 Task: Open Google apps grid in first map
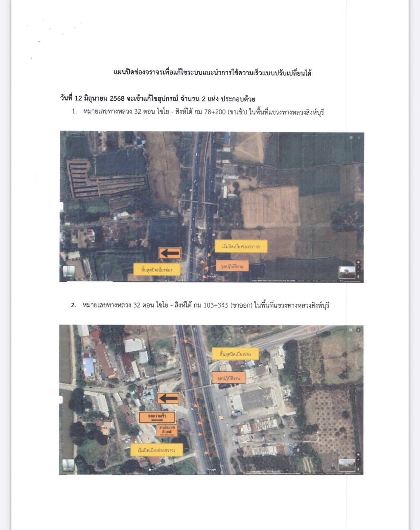pyautogui.click(x=351, y=137)
